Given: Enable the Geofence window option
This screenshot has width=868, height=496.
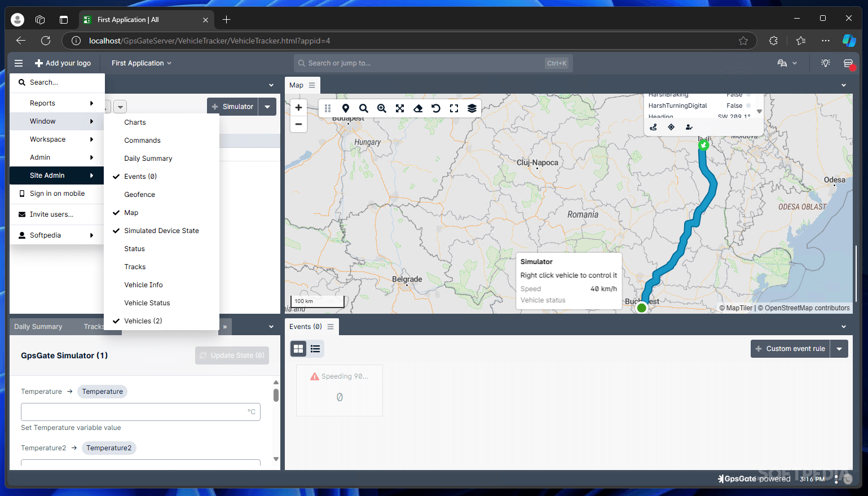Looking at the screenshot, I should (x=161, y=195).
